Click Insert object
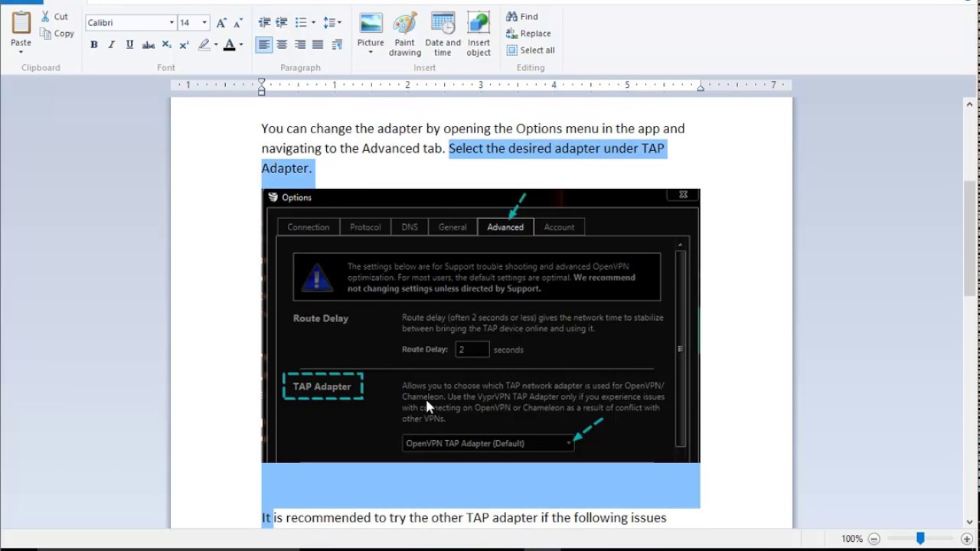This screenshot has height=551, width=980. point(479,34)
